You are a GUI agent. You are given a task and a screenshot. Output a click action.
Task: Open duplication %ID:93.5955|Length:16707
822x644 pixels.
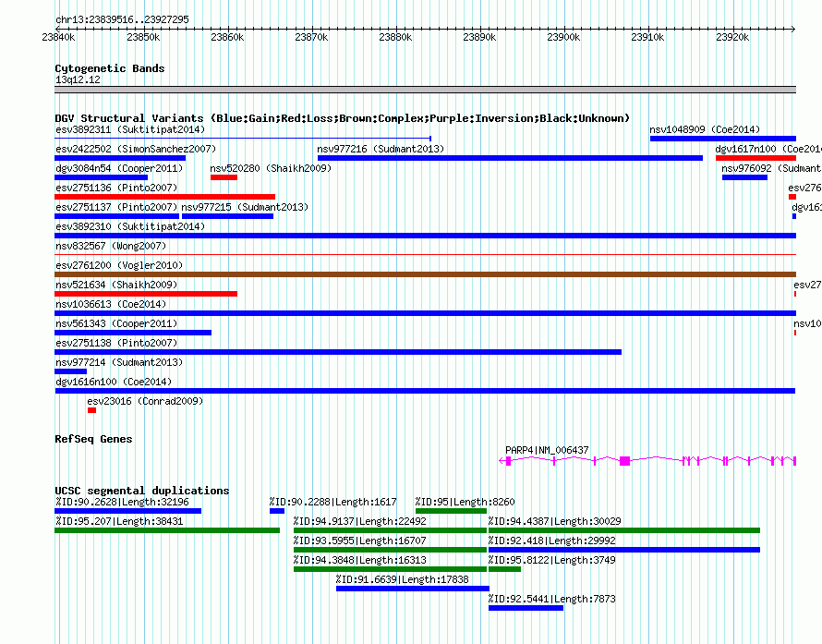click(359, 541)
